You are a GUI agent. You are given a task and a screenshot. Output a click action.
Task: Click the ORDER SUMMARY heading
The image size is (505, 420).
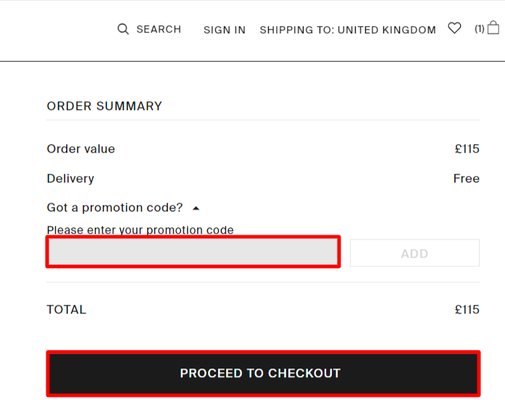coord(104,106)
